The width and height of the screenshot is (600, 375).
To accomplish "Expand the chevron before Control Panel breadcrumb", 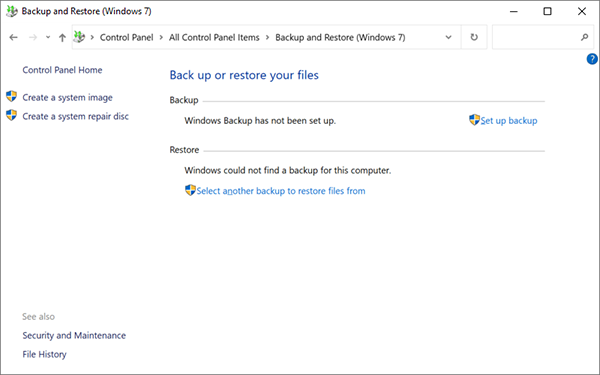I will click(92, 38).
